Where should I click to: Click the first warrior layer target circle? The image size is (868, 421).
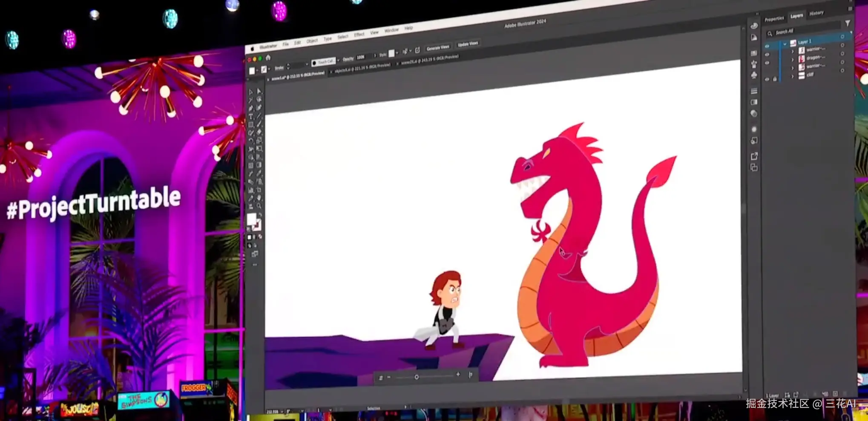842,46
